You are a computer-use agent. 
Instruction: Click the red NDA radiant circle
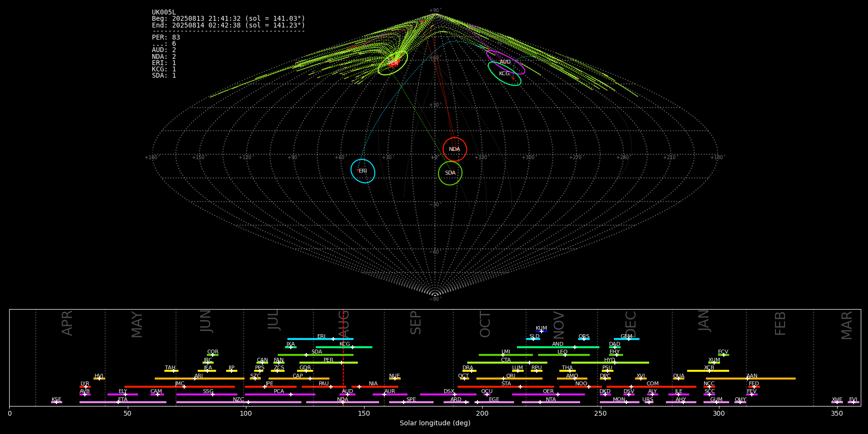[x=455, y=149]
